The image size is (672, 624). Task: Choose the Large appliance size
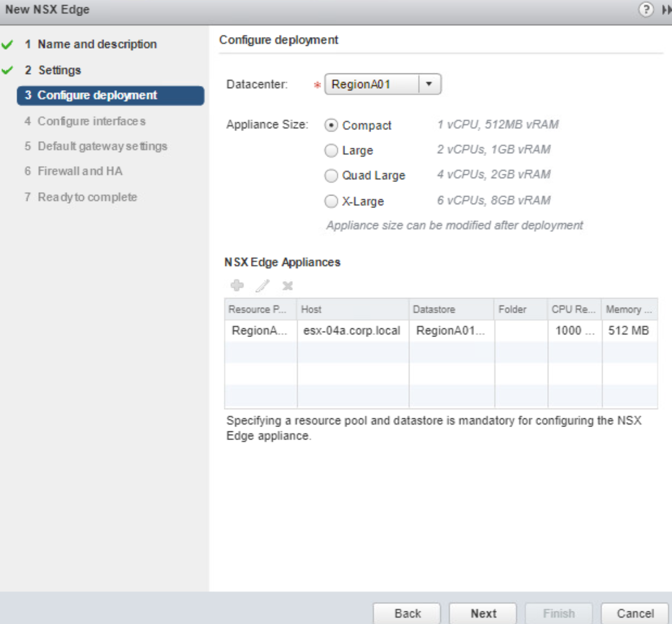pos(331,150)
